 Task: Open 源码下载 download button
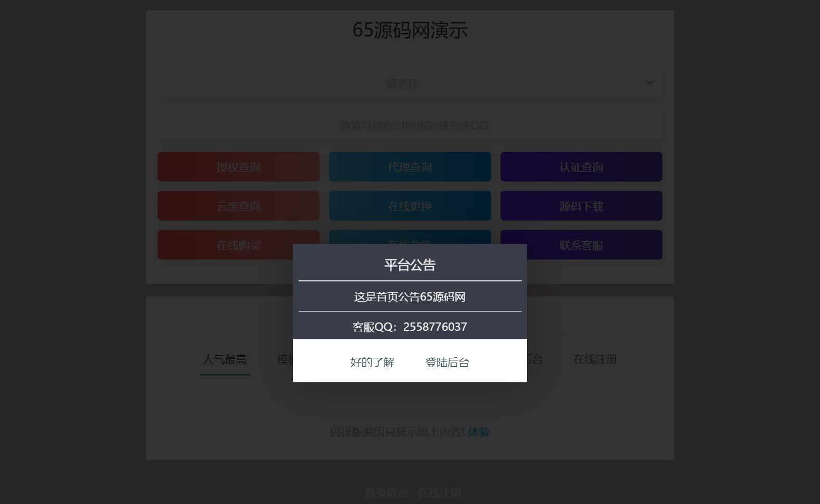581,206
